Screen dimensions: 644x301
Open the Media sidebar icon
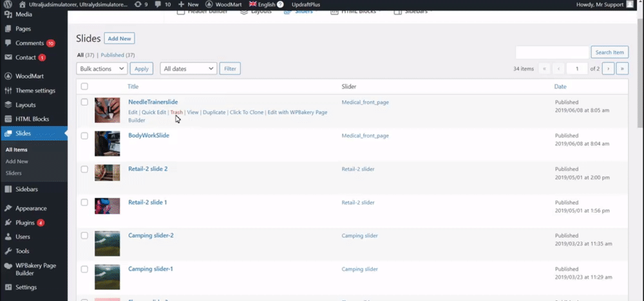(x=8, y=14)
